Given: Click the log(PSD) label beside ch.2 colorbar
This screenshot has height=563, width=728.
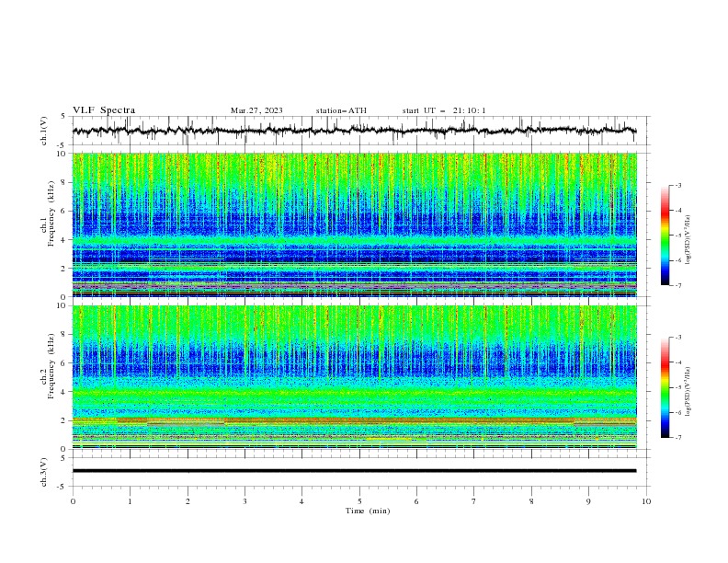Looking at the screenshot, I should point(688,392).
